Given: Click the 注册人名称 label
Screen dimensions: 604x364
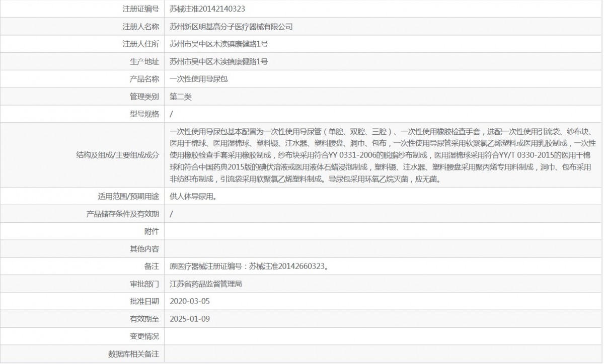Looking at the screenshot, I should 140,27.
